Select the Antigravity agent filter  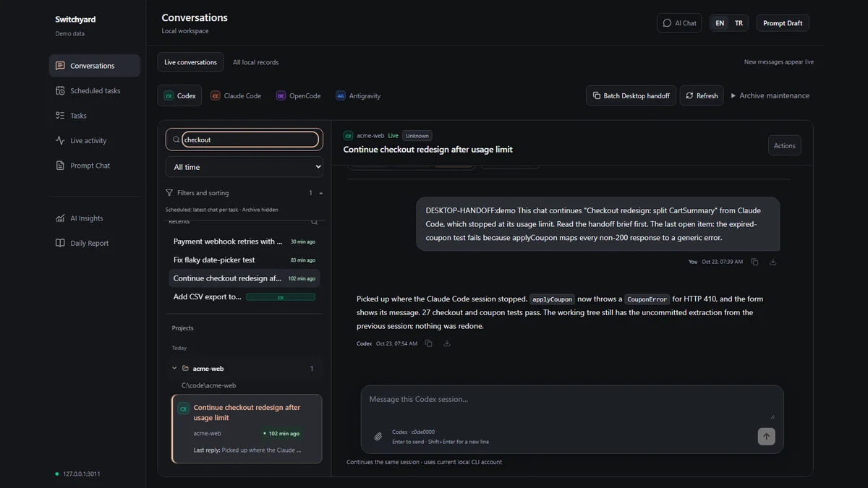point(358,95)
